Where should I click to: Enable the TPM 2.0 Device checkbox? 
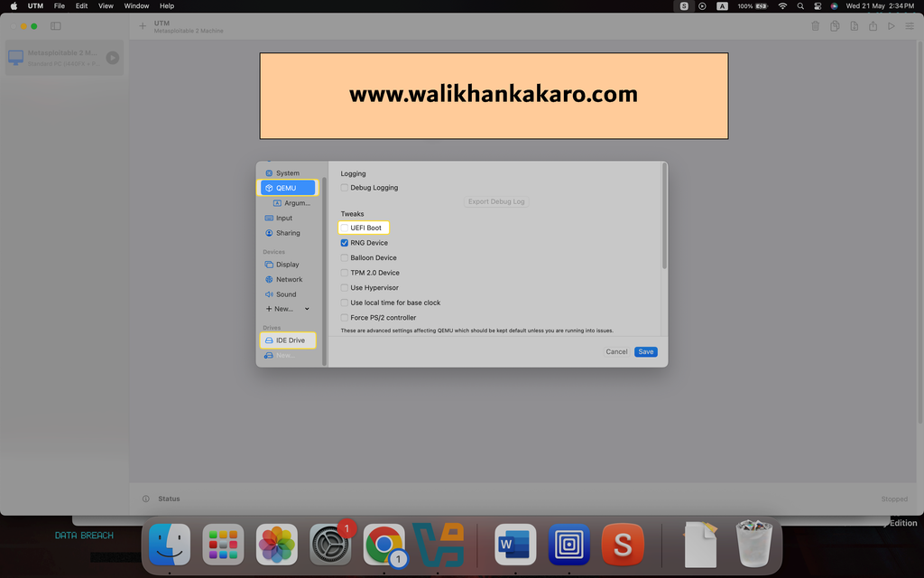344,273
